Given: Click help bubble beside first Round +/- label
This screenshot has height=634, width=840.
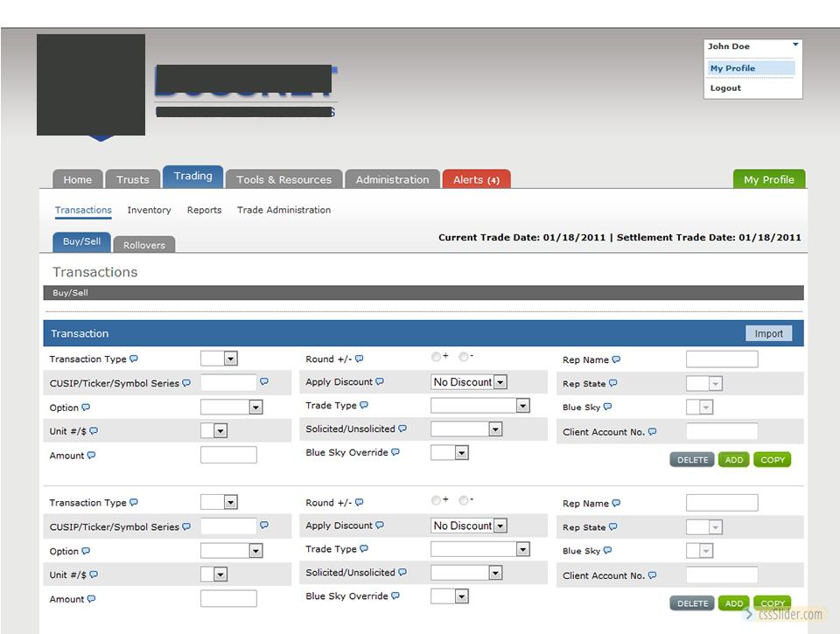Looking at the screenshot, I should [360, 359].
